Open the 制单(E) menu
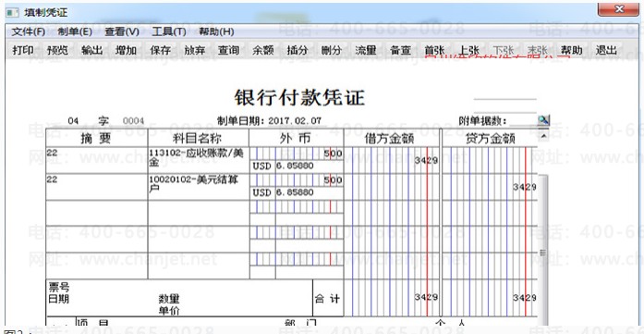Screen dimensions: 644x334 75,31
